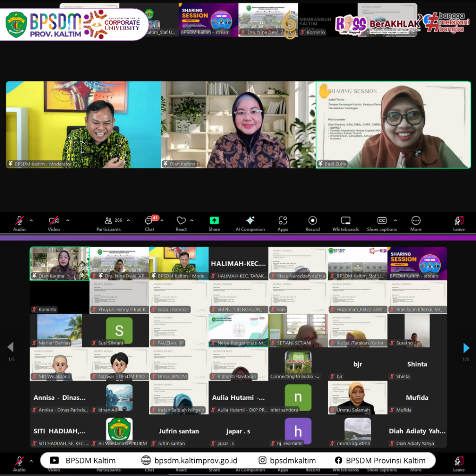The height and width of the screenshot is (476, 476).
Task: Select the Diah Karima gallery tile
Action: coord(59,263)
